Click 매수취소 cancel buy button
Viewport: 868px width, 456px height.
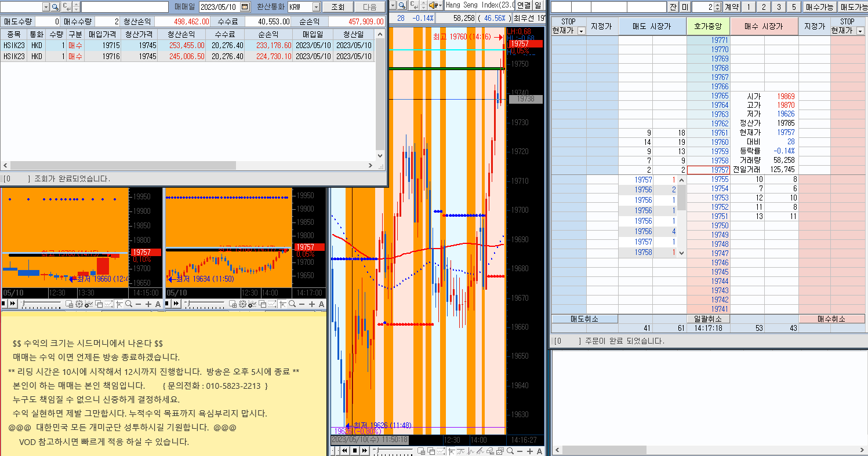pyautogui.click(x=832, y=319)
